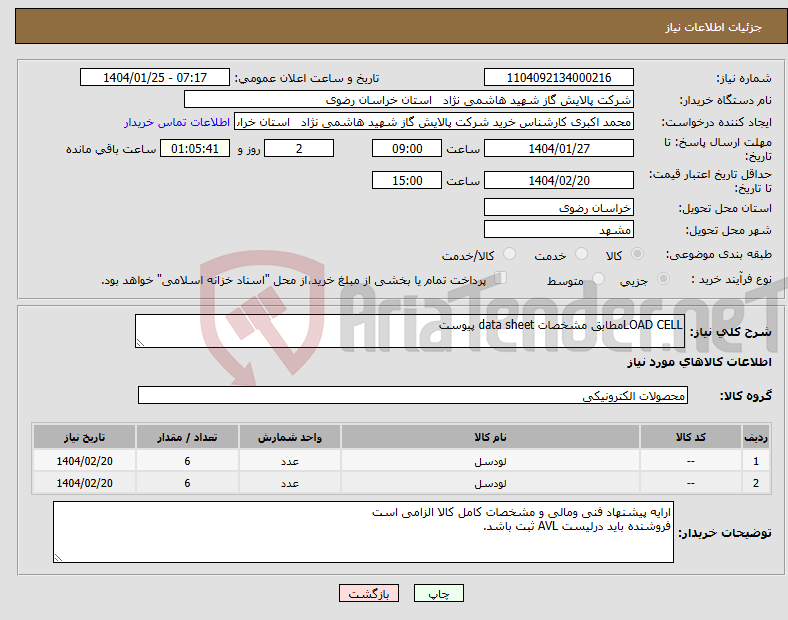
Task: Click unit عدد in row 1
Action: point(290,461)
